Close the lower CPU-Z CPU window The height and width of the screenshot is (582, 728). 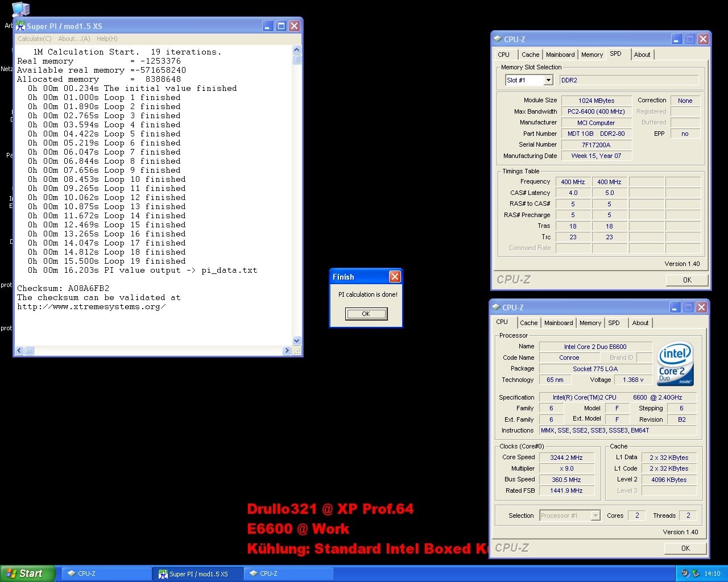tap(701, 307)
